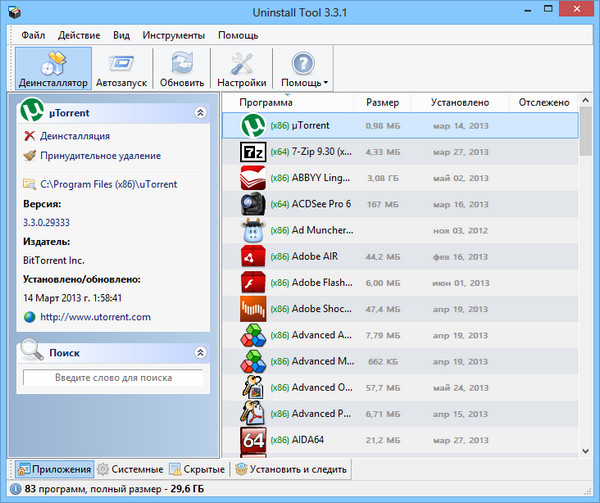Image resolution: width=600 pixels, height=503 pixels.
Task: Open the http://www.utorrent.com link
Action: pyautogui.click(x=95, y=317)
